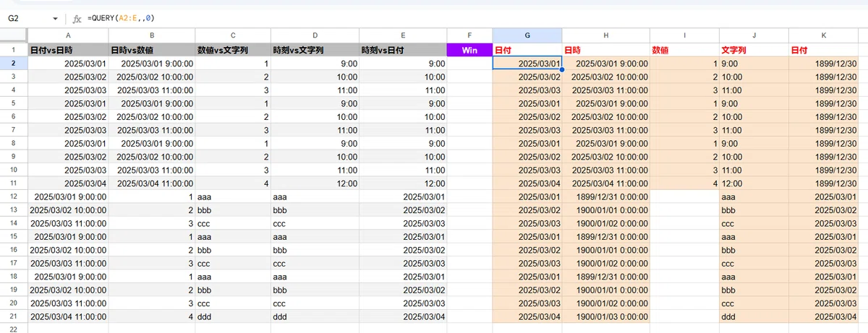The image size is (868, 333).
Task: Select row 12 header number
Action: [13, 196]
